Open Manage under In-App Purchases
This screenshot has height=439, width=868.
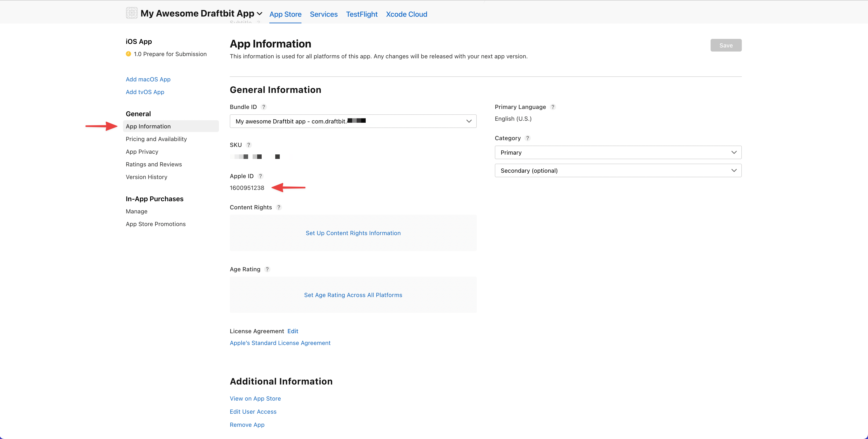click(136, 211)
